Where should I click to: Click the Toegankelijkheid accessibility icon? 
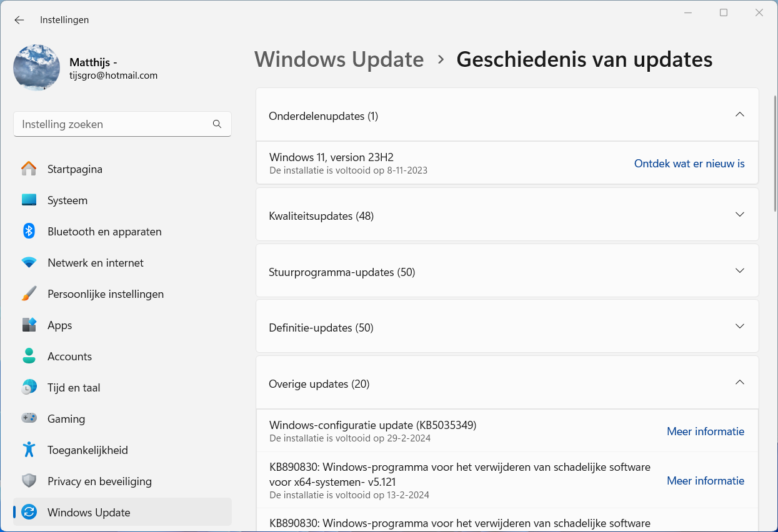point(29,450)
